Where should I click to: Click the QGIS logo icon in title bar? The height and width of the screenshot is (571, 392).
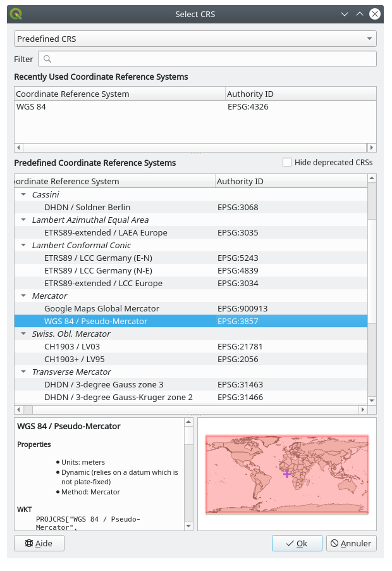pos(16,13)
